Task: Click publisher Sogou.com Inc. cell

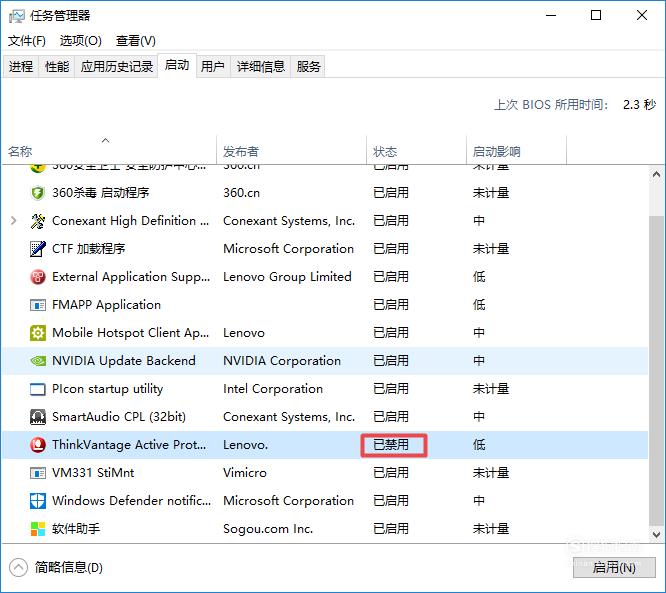Action: pyautogui.click(x=268, y=529)
